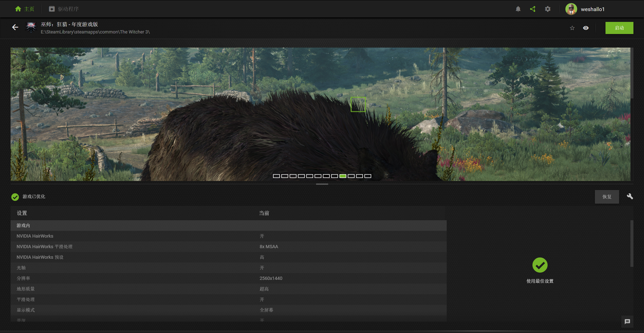
Task: Click the green share icon
Action: [533, 9]
